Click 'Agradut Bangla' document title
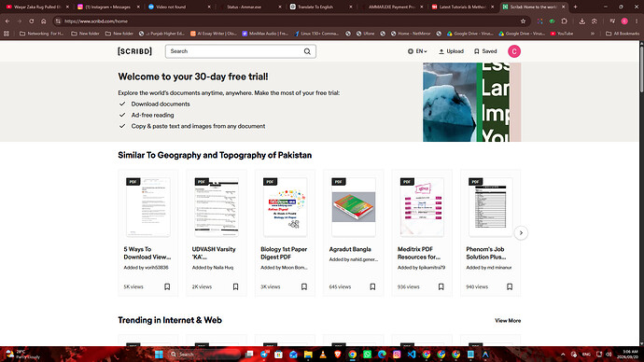The width and height of the screenshot is (644, 362). coord(350,249)
